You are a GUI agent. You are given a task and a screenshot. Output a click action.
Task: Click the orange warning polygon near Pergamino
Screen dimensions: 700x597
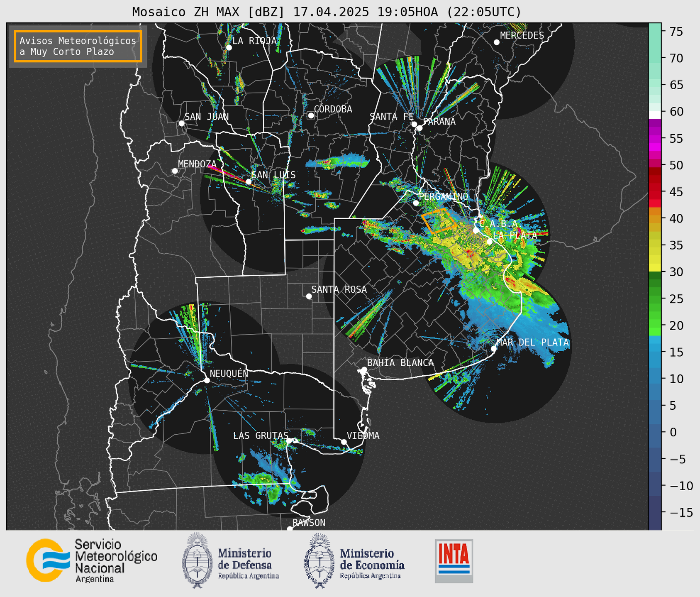coord(439,221)
